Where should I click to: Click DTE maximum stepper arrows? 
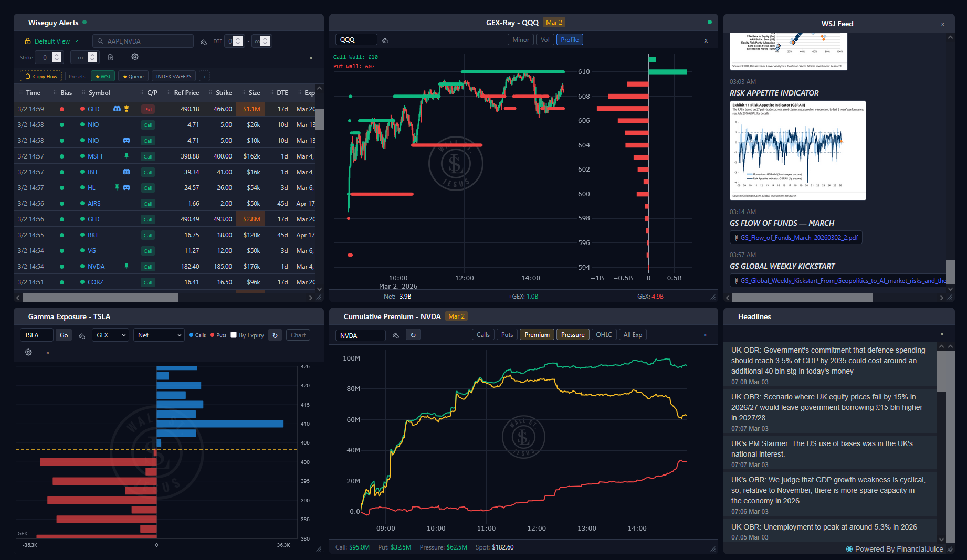click(x=265, y=41)
